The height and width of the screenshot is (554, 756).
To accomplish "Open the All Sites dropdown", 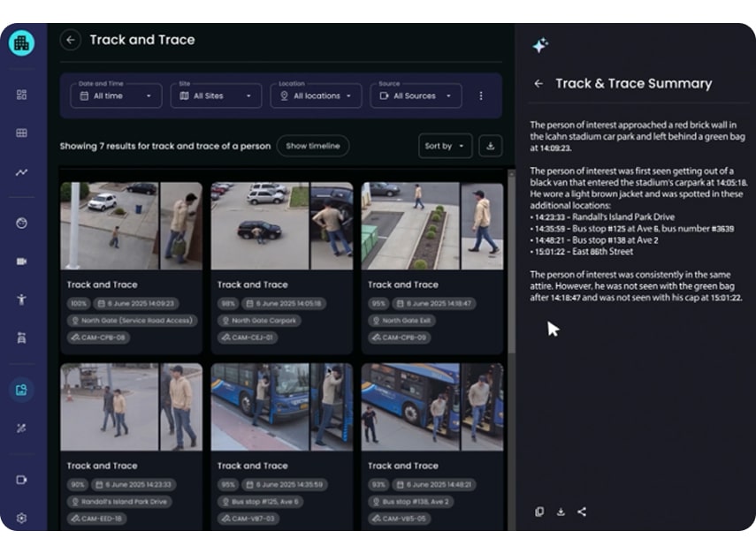I will point(216,95).
